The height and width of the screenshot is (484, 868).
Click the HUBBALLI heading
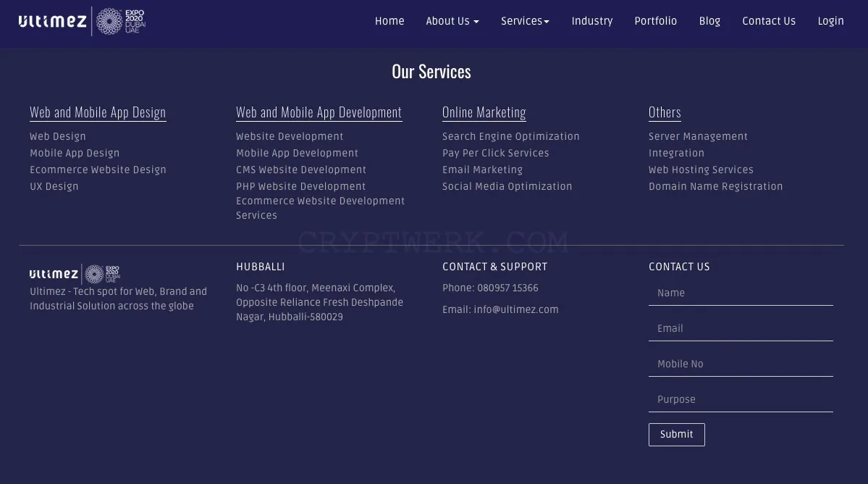260,267
